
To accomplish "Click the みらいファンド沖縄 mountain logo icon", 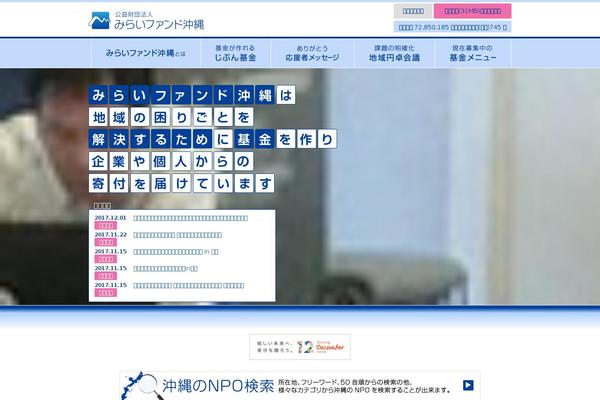I will coord(99,21).
